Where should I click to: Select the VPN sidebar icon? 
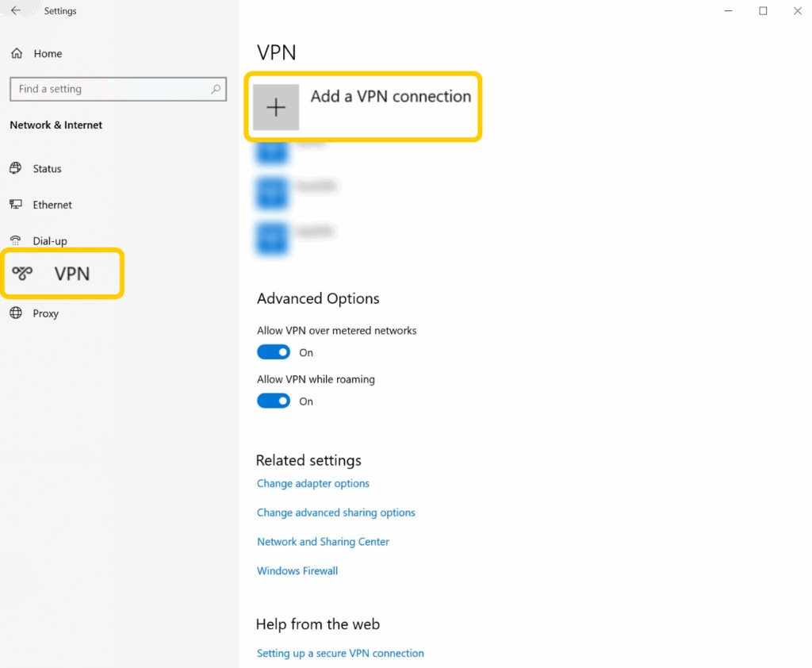22,274
